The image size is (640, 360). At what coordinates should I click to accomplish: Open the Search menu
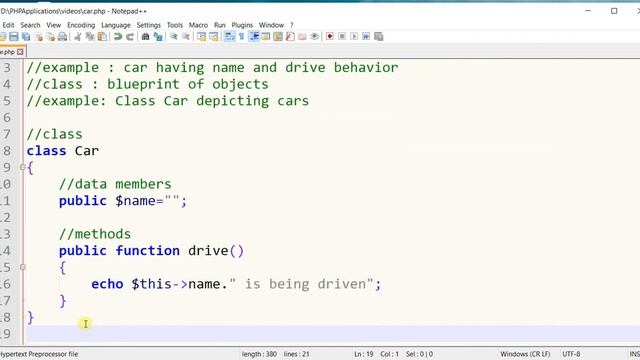click(30, 25)
